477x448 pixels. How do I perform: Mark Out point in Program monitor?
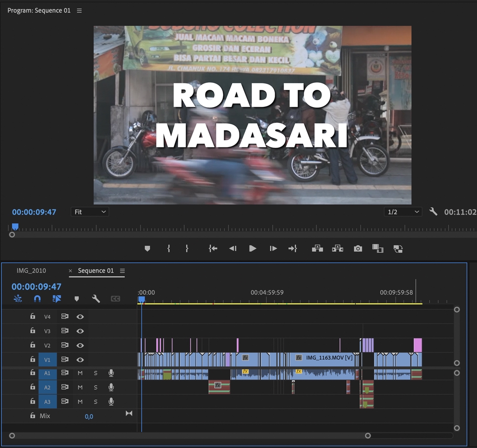click(187, 249)
